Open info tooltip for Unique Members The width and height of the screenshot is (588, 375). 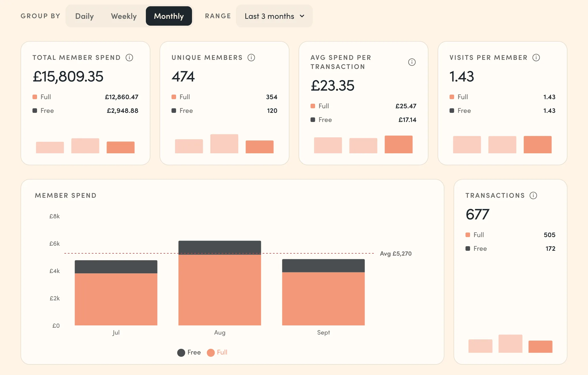pyautogui.click(x=251, y=58)
